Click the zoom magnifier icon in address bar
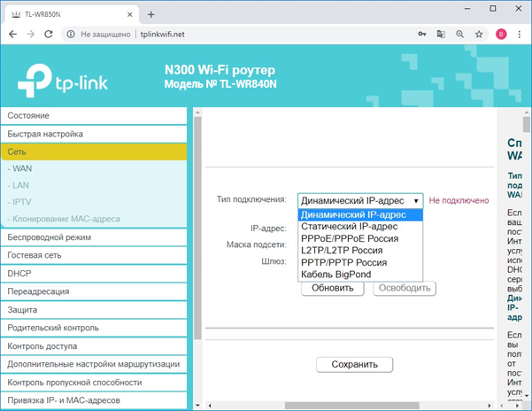This screenshot has height=411, width=532. coord(459,34)
